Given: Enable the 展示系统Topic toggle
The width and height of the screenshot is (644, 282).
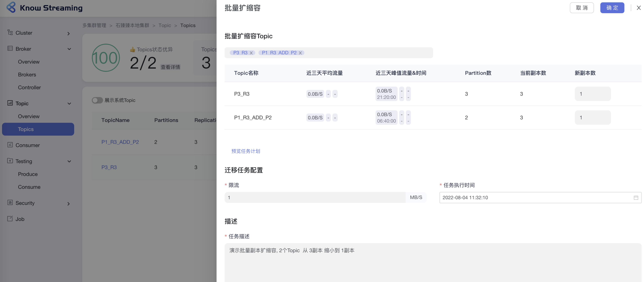Looking at the screenshot, I should tap(97, 100).
